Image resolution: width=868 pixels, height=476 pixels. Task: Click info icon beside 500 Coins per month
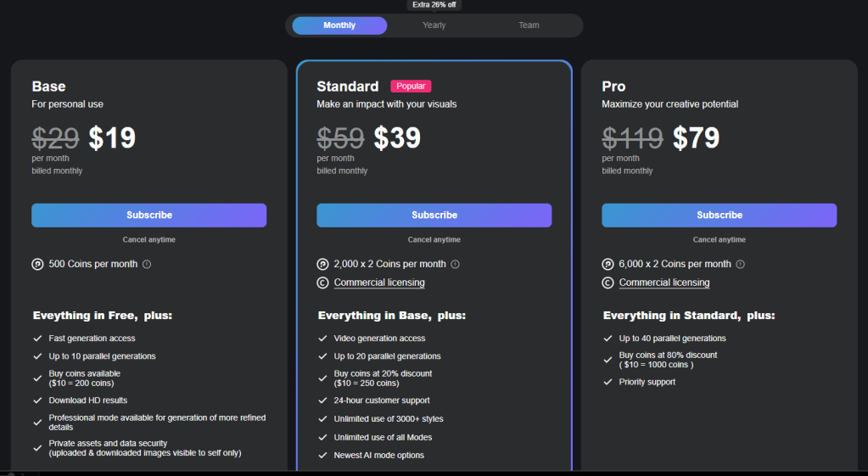tap(147, 265)
